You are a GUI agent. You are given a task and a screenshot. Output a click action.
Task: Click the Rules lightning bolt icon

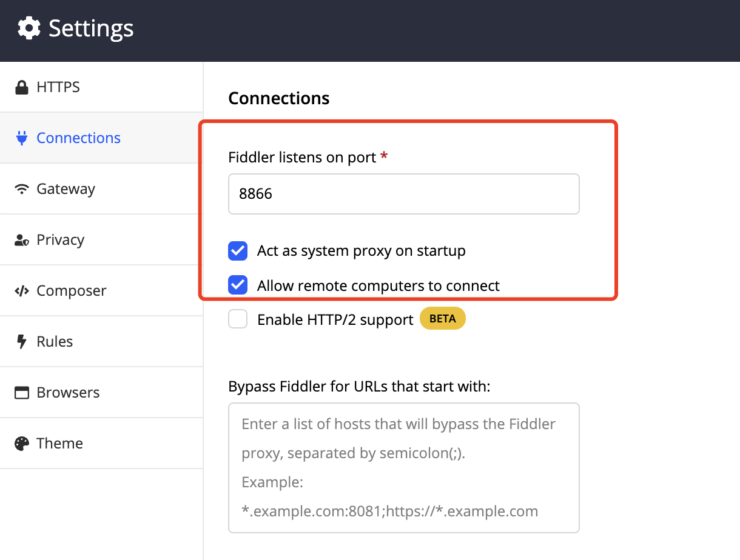pos(22,342)
